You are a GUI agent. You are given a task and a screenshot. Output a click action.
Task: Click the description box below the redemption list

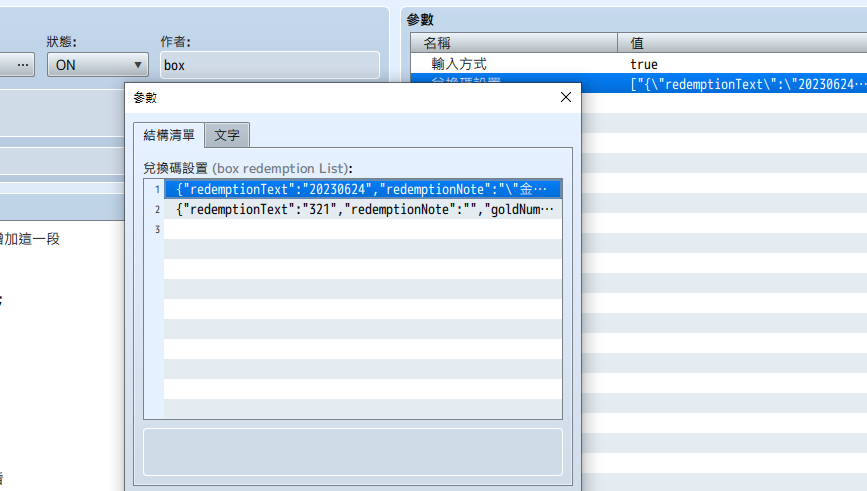(353, 452)
